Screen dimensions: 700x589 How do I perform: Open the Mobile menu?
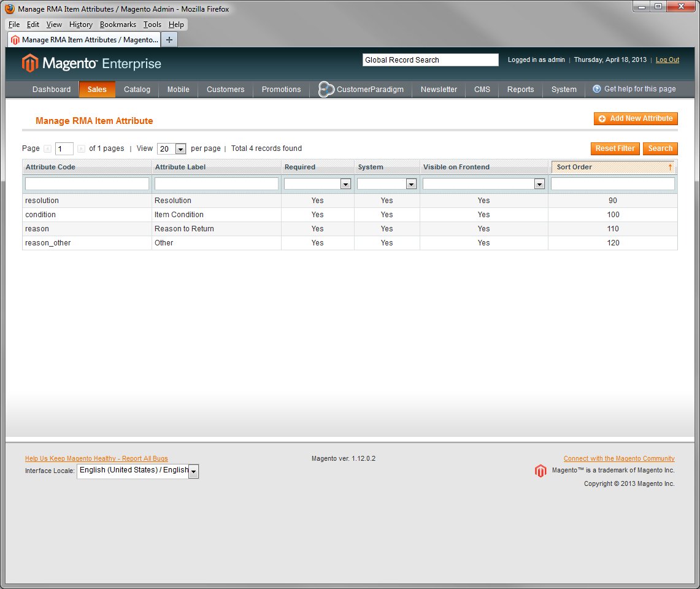[x=178, y=90]
